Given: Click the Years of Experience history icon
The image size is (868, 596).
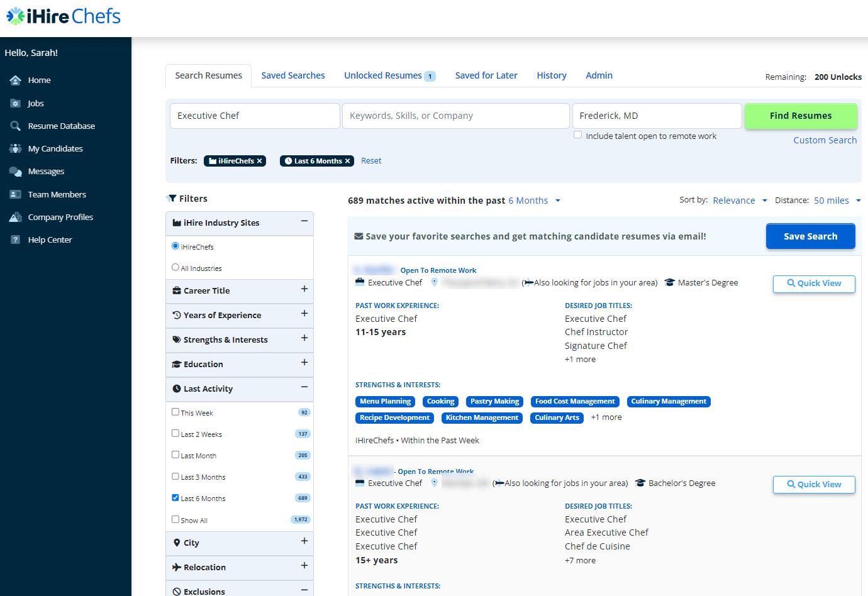Looking at the screenshot, I should coord(177,315).
